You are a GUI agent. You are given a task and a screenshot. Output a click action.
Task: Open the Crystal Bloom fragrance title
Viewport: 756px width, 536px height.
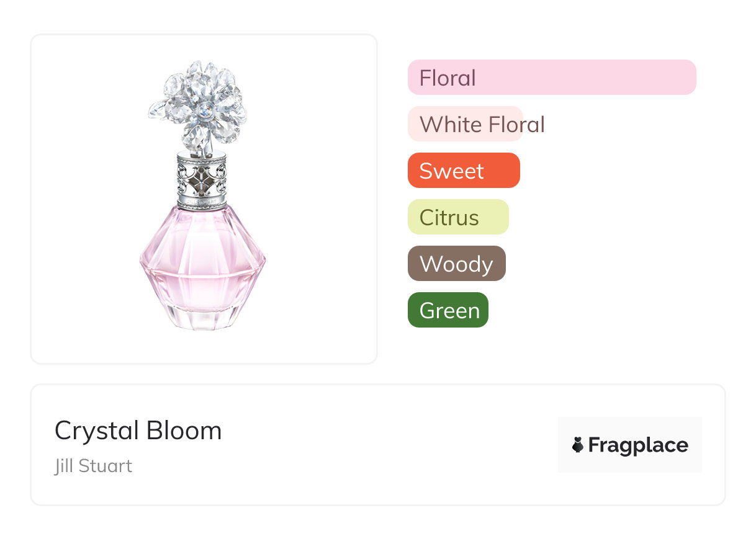point(138,431)
